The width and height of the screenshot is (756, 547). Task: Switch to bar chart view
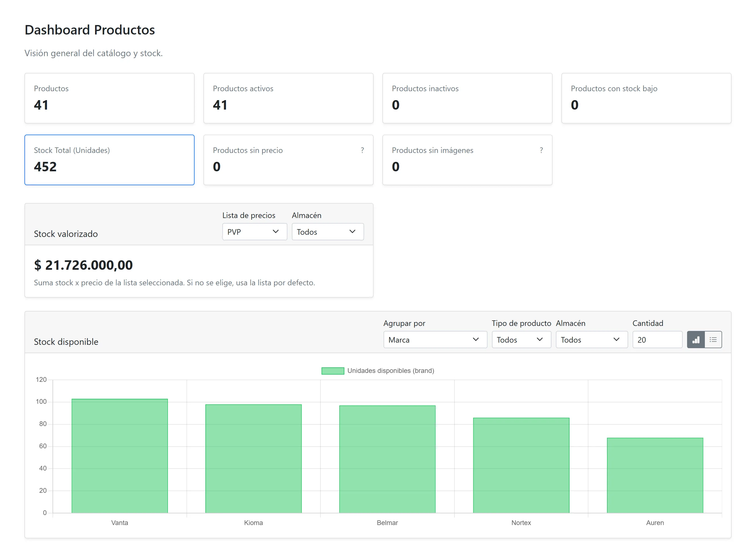pyautogui.click(x=696, y=340)
